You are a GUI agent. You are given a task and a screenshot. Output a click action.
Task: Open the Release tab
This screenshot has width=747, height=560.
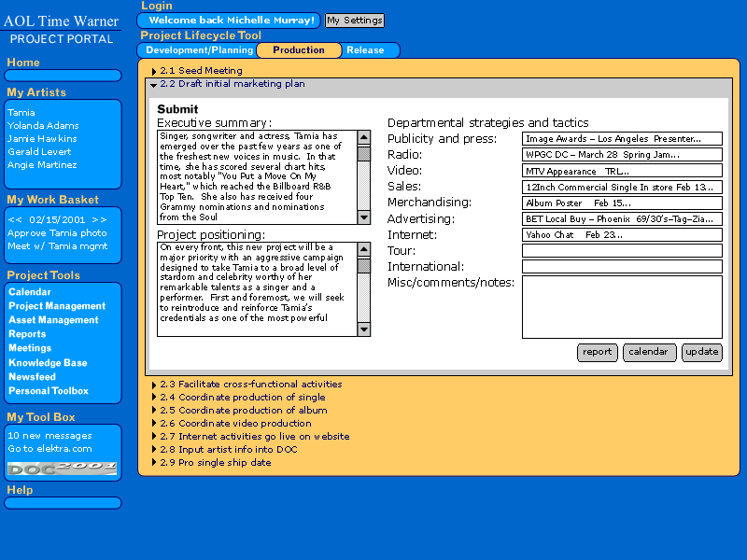click(x=364, y=50)
